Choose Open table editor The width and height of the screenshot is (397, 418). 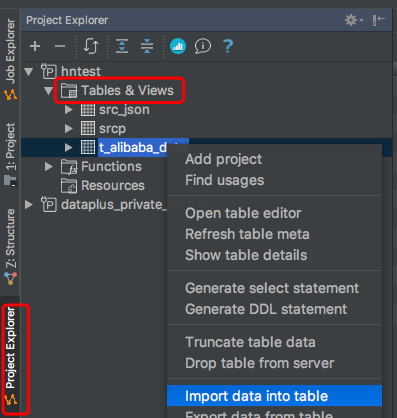coord(243,213)
